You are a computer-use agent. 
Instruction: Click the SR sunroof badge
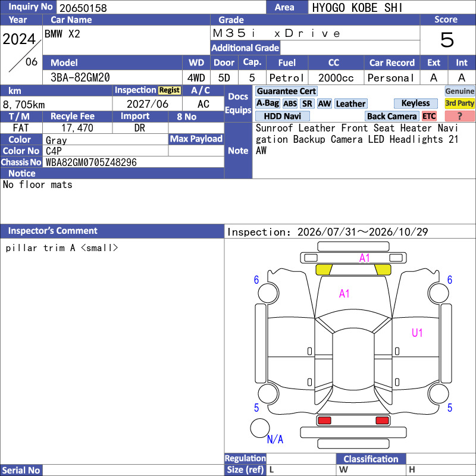[x=307, y=104]
